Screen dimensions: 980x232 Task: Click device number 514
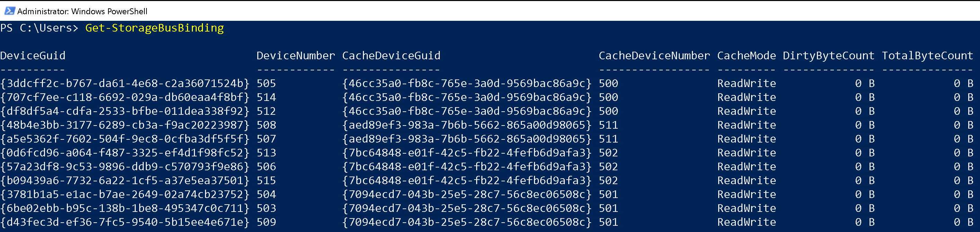click(x=266, y=97)
